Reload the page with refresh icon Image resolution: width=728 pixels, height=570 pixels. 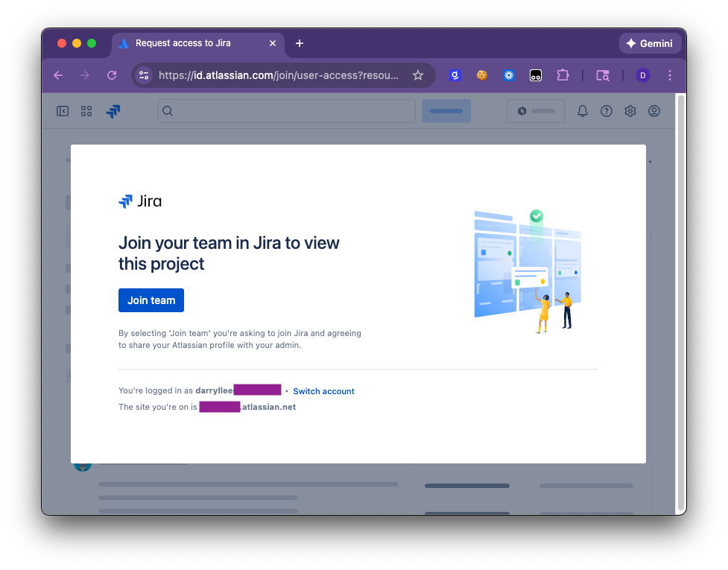[112, 75]
